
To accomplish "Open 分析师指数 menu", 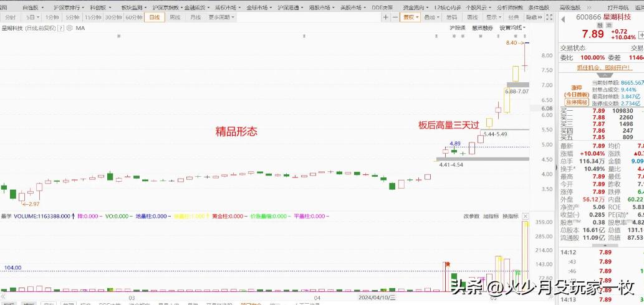I will (x=510, y=7).
